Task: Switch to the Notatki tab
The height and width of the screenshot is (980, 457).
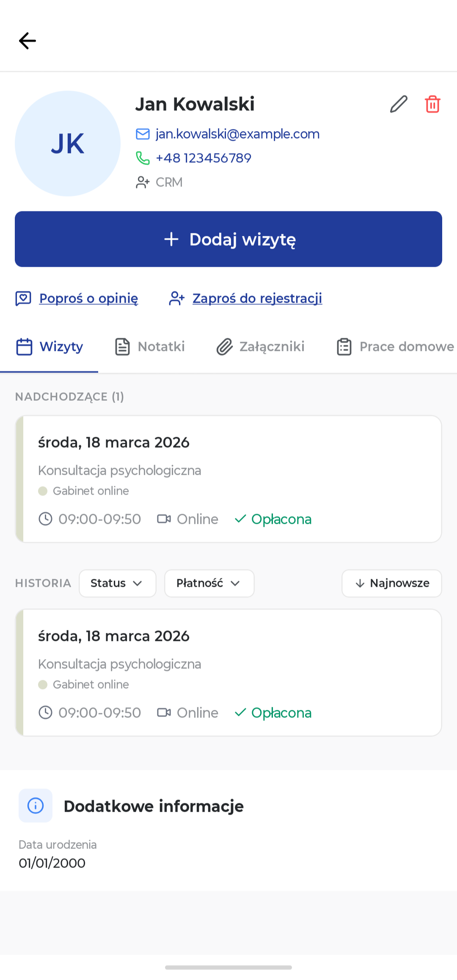Action: pyautogui.click(x=150, y=347)
